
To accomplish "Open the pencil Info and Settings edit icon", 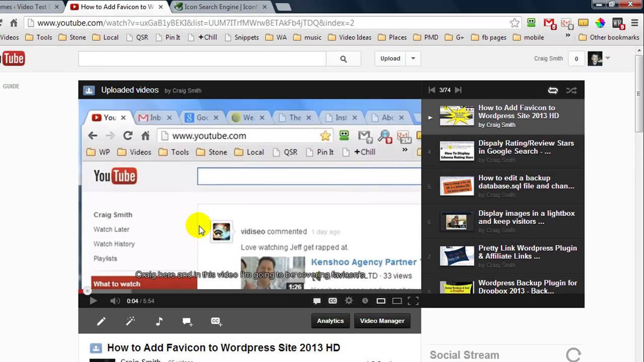I will tap(101, 321).
